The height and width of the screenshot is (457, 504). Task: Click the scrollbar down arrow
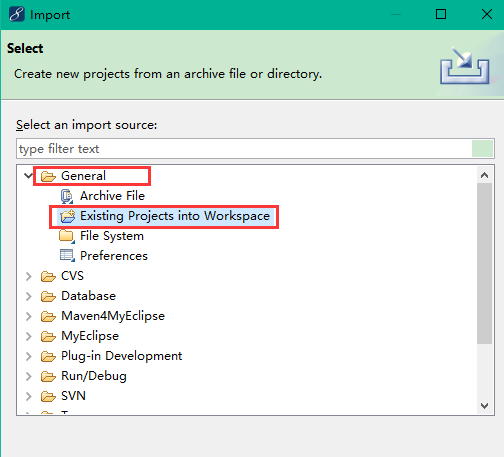[484, 406]
